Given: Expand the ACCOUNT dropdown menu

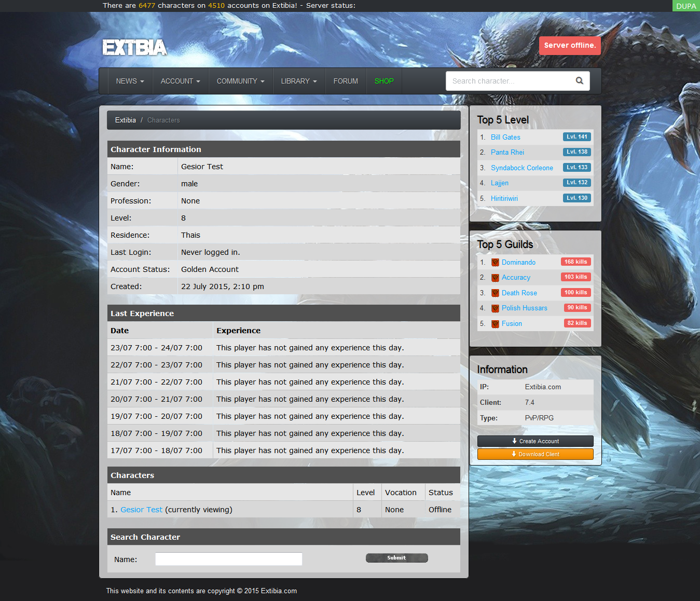Looking at the screenshot, I should point(180,81).
